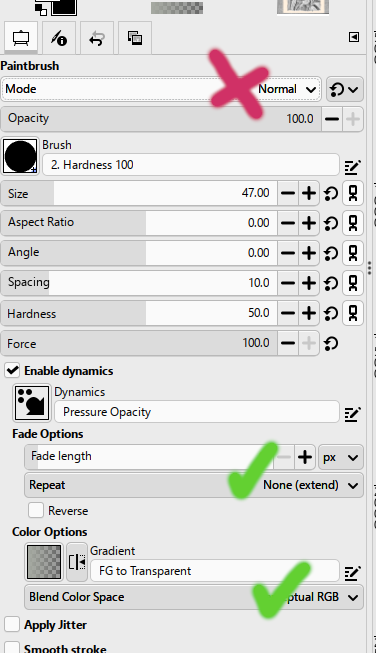Image resolution: width=376 pixels, height=653 pixels.
Task: Open the Mode dropdown set to Normal
Action: 161,89
